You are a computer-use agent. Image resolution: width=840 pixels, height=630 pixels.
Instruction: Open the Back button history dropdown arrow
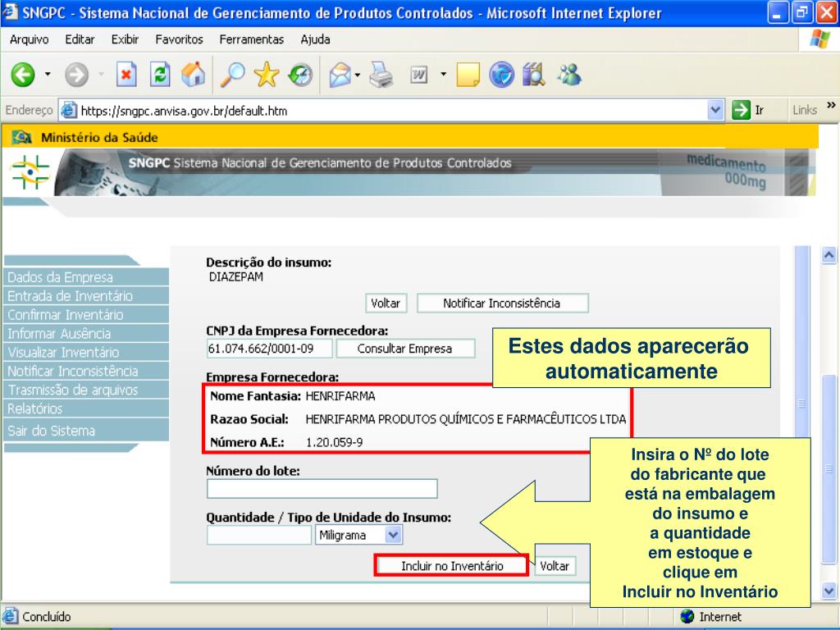48,75
